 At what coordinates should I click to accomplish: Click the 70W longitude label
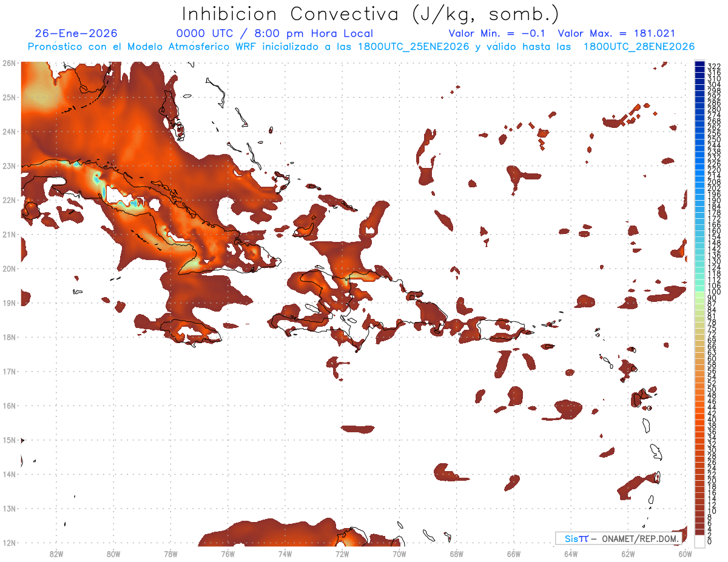pyautogui.click(x=399, y=554)
